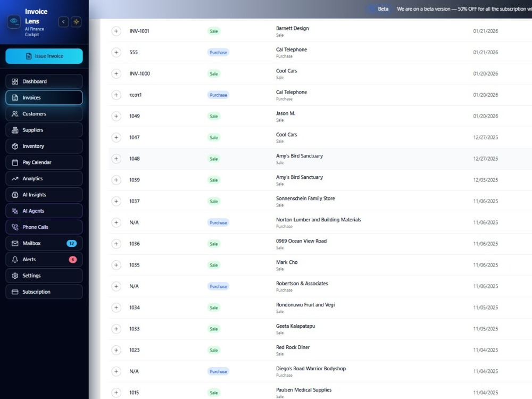Click the Subscription card icon
Image resolution: width=532 pixels, height=399 pixels.
15,292
